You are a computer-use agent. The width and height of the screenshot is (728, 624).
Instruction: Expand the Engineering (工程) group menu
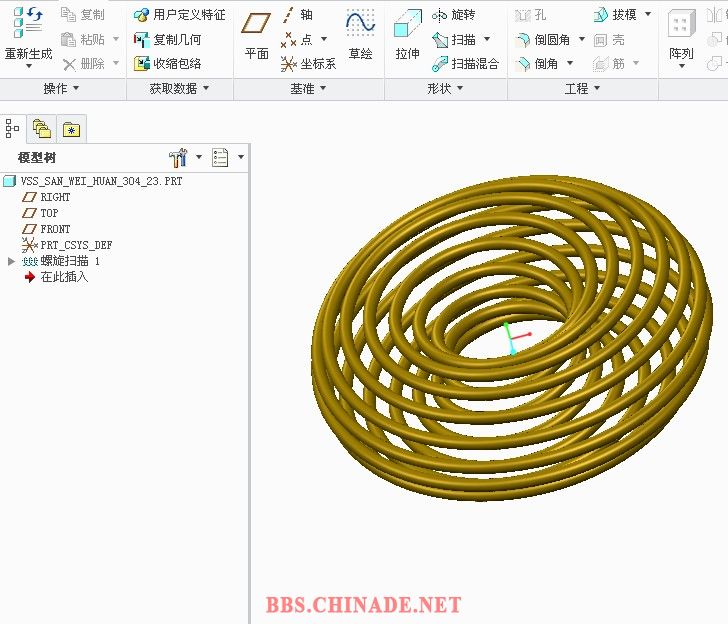(582, 88)
